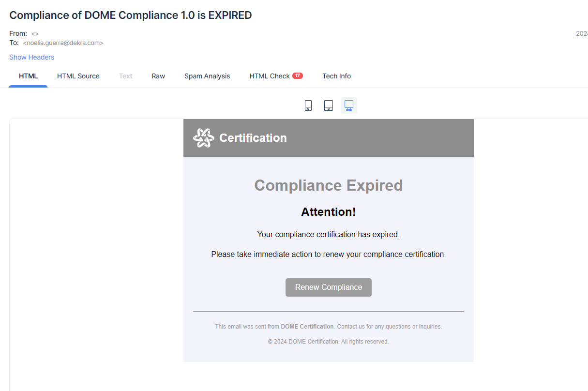Viewport: 588px width, 391px height.
Task: Open the HTML tab
Action: pyautogui.click(x=28, y=76)
